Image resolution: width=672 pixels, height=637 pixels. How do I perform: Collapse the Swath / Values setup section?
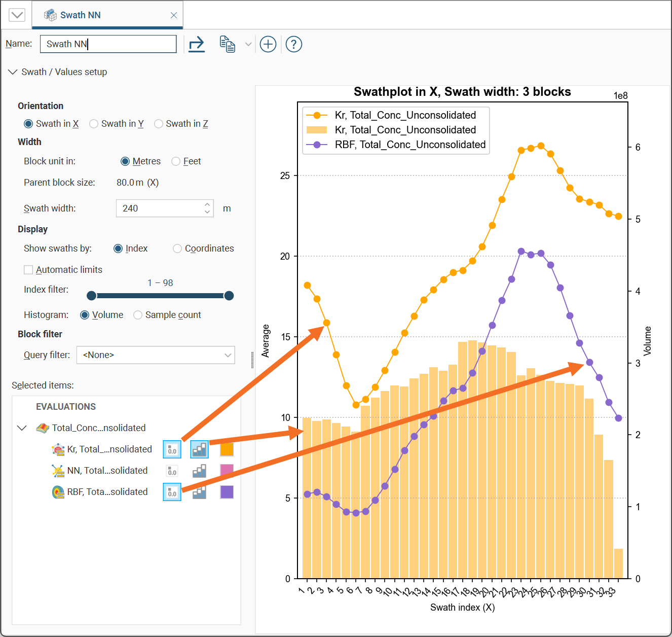point(13,72)
